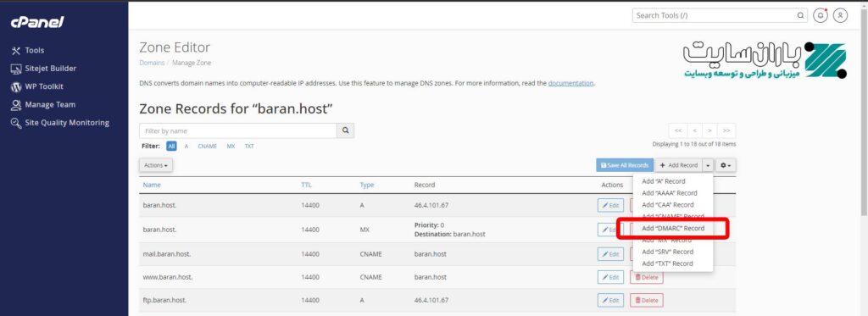
Task: Choose Add "AAAA" Record
Action: tap(670, 193)
